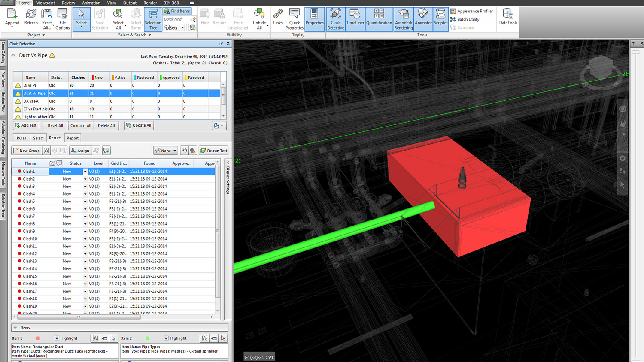Toggle the Selection Tree panel

click(153, 19)
